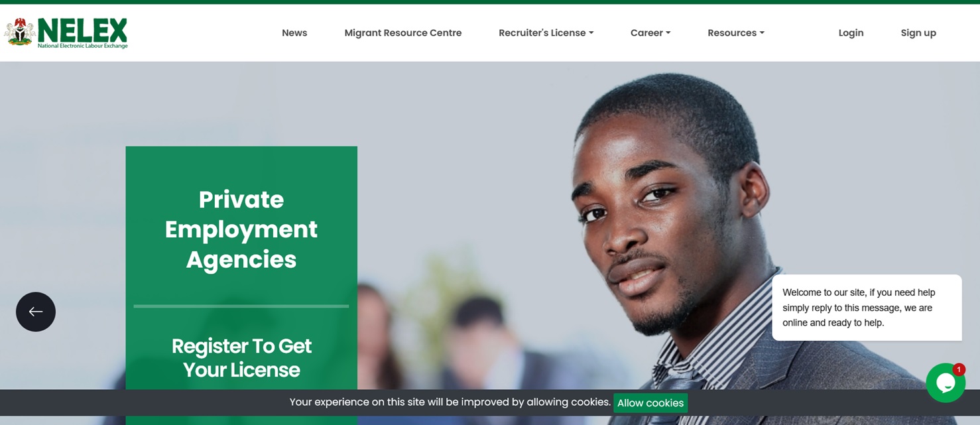Click the Sign up link
The width and height of the screenshot is (980, 425).
tap(918, 32)
